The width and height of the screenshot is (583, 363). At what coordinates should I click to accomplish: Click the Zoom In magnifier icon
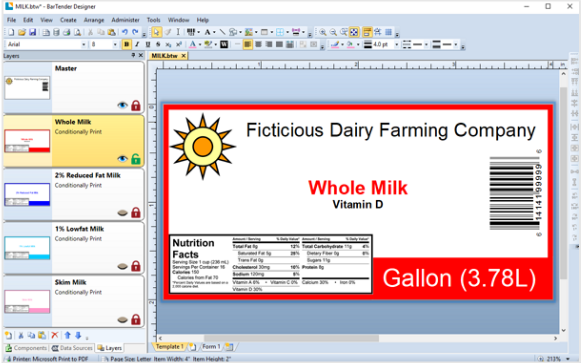(323, 32)
